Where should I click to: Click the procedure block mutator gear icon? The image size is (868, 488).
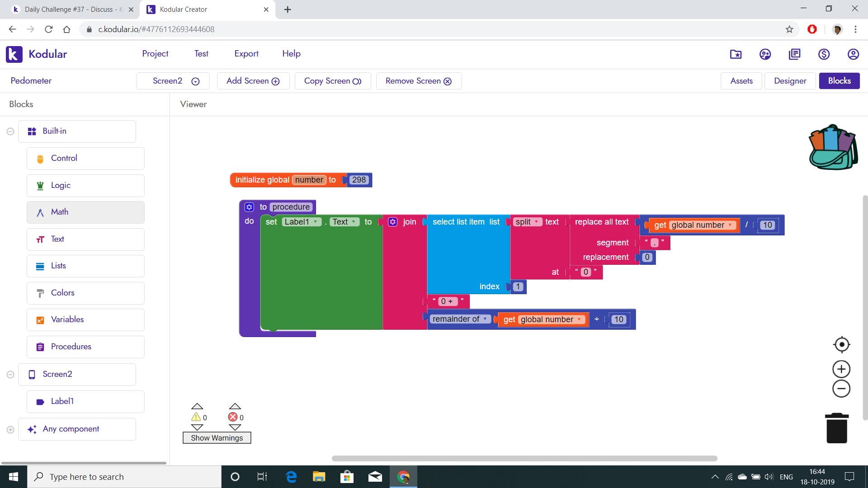tap(249, 207)
